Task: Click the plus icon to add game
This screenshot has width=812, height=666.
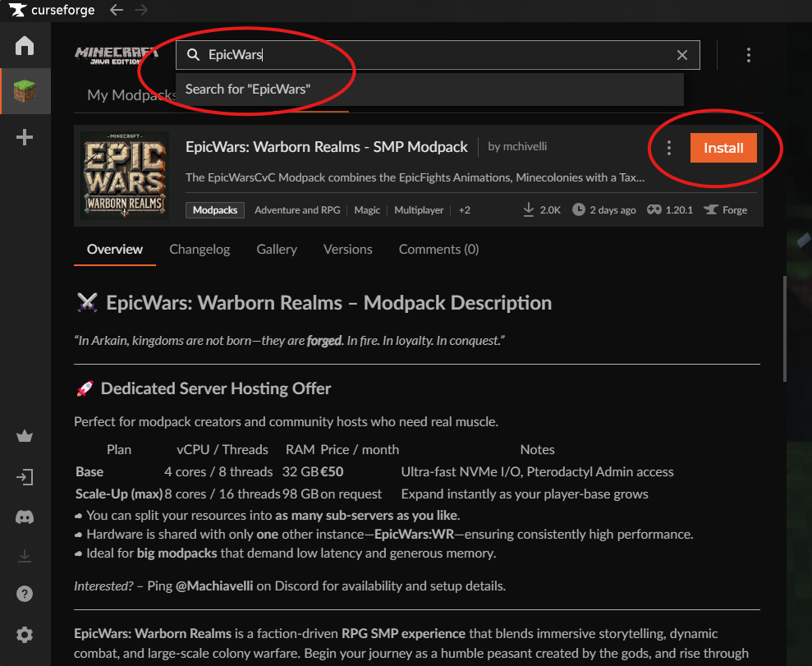Action: (25, 137)
